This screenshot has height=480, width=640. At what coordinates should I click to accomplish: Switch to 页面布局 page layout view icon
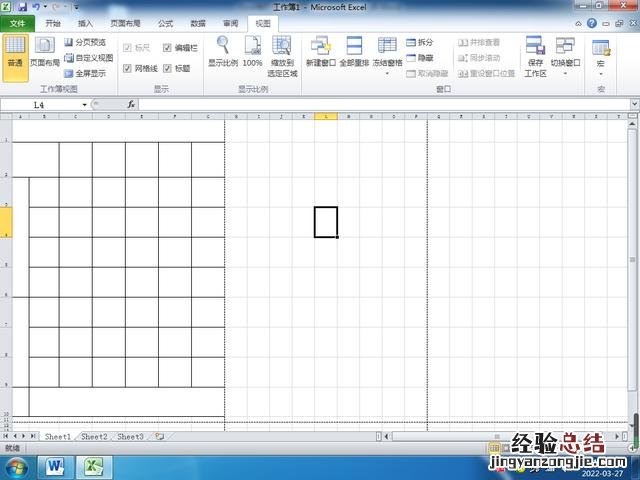coord(45,51)
